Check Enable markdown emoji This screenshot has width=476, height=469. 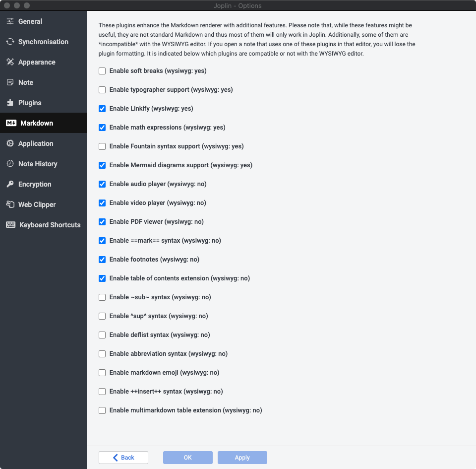pyautogui.click(x=102, y=372)
